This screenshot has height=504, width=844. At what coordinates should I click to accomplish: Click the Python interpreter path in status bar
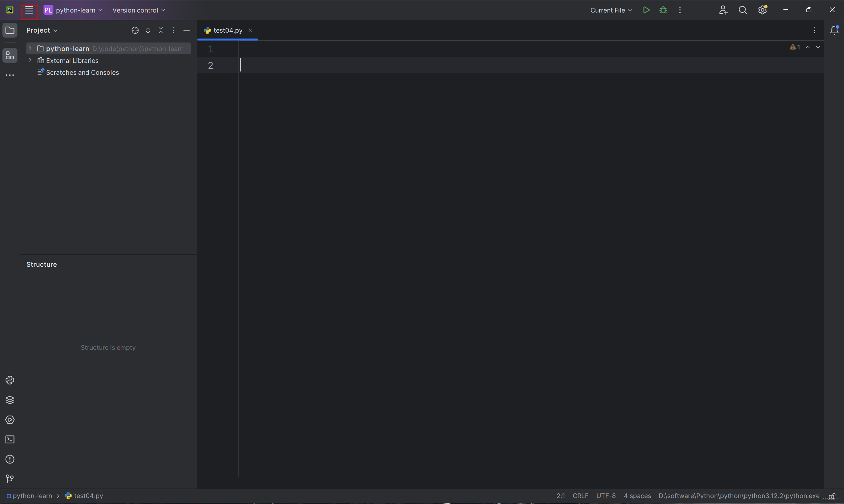tap(738, 496)
